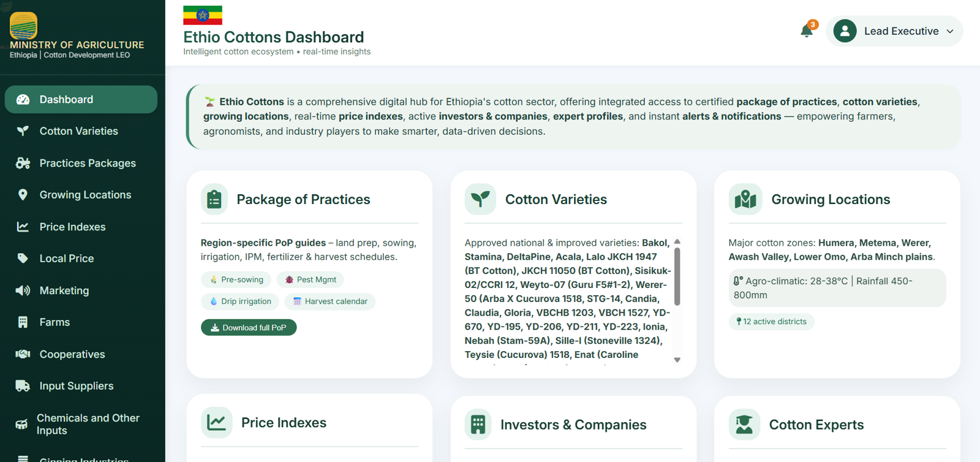Image resolution: width=980 pixels, height=462 pixels.
Task: Click the Investors & Companies building icon
Action: click(478, 425)
